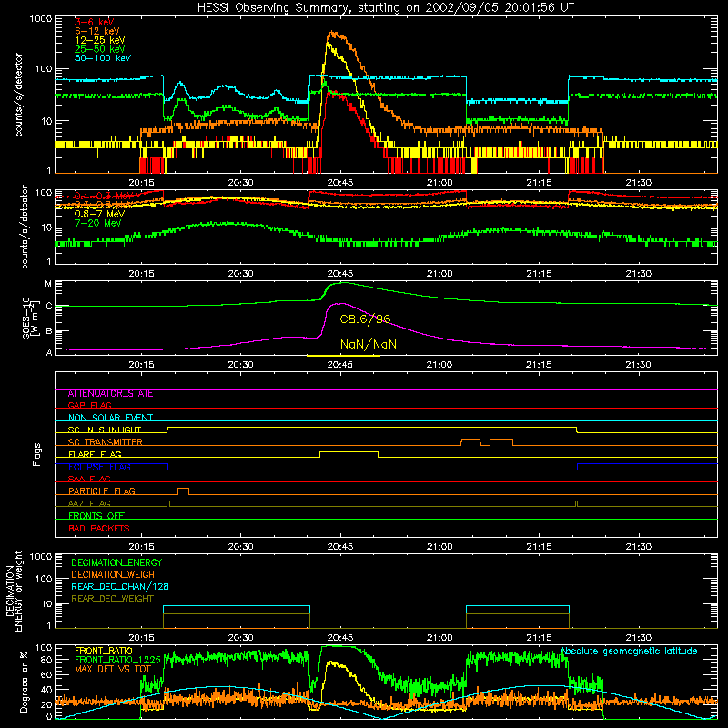Click the yellow flare interval bar below GOES panel
728x728 pixels.
click(343, 356)
